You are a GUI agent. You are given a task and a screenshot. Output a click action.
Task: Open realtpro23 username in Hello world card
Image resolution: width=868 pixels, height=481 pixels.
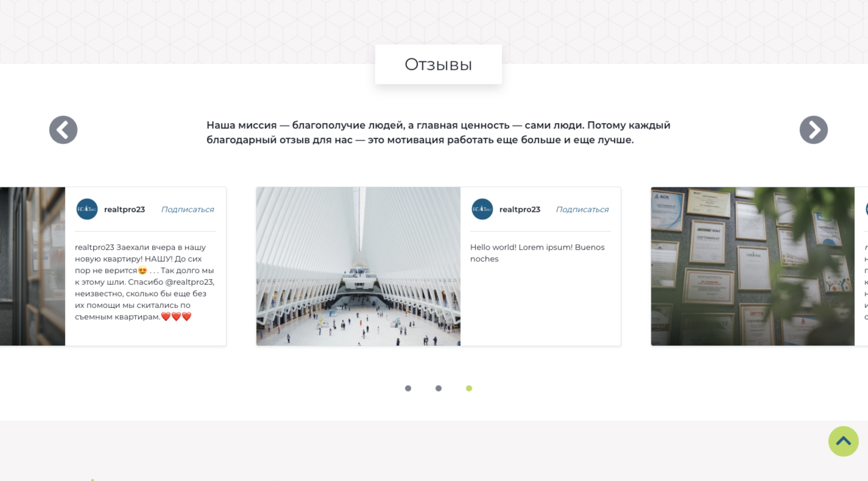pos(520,209)
